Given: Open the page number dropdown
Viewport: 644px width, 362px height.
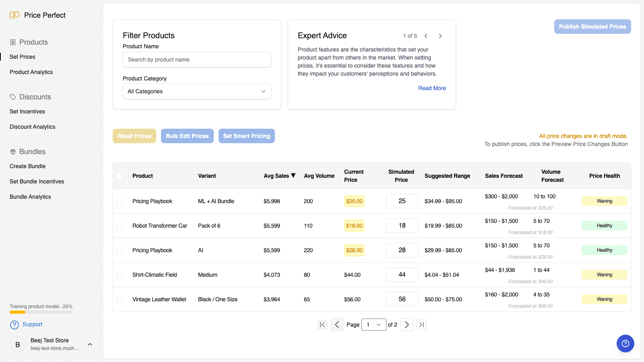Looking at the screenshot, I should pyautogui.click(x=374, y=325).
